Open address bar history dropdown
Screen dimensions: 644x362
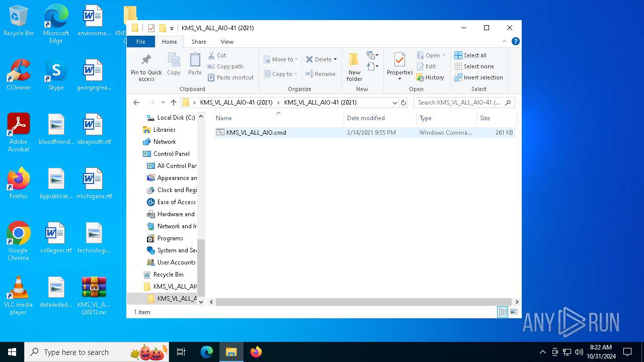point(394,103)
